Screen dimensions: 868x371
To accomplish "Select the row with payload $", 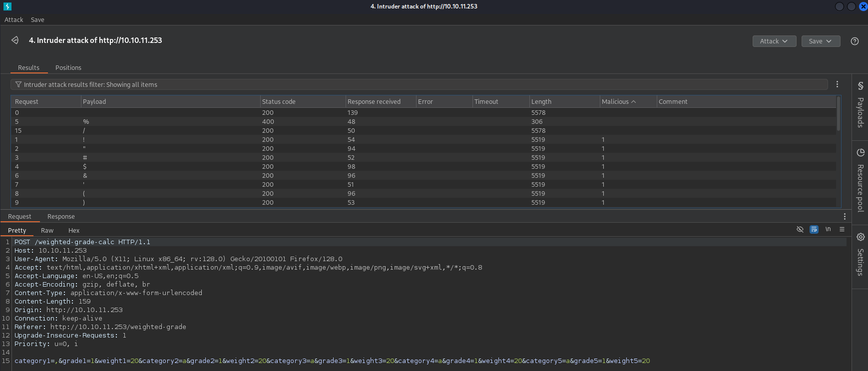I will click(x=424, y=166).
